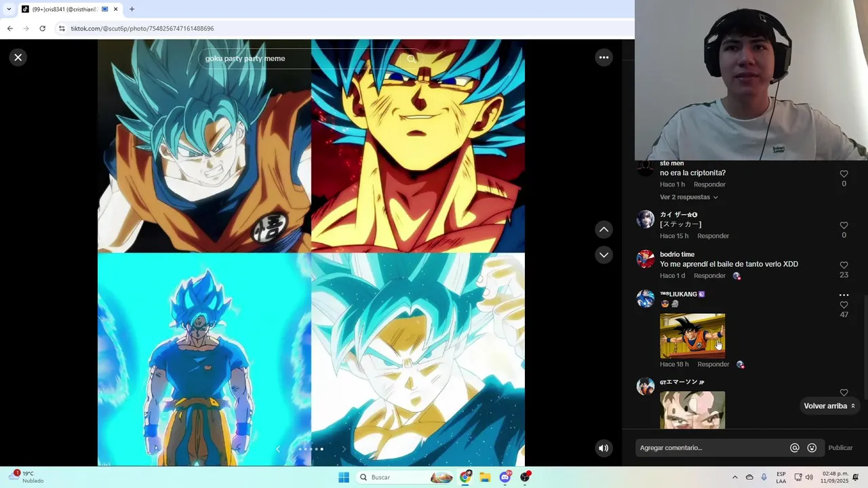Open the カイ ザー user avatar
The image size is (868, 488).
646,220
